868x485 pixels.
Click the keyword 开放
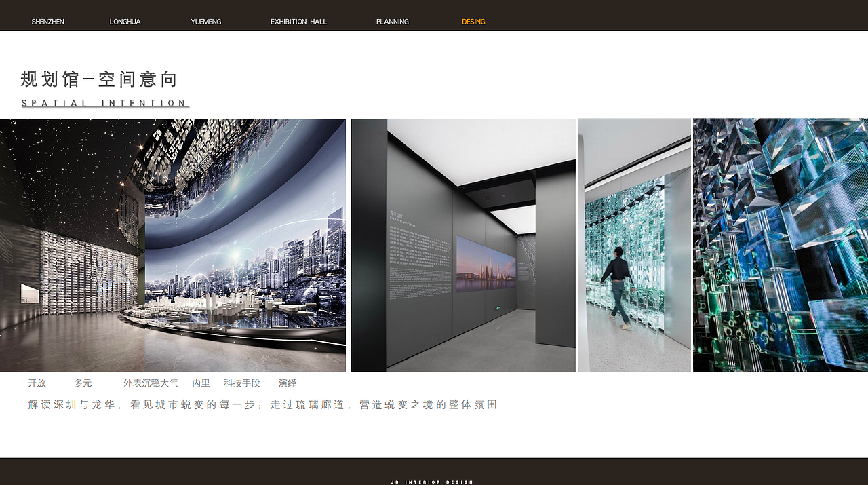37,383
